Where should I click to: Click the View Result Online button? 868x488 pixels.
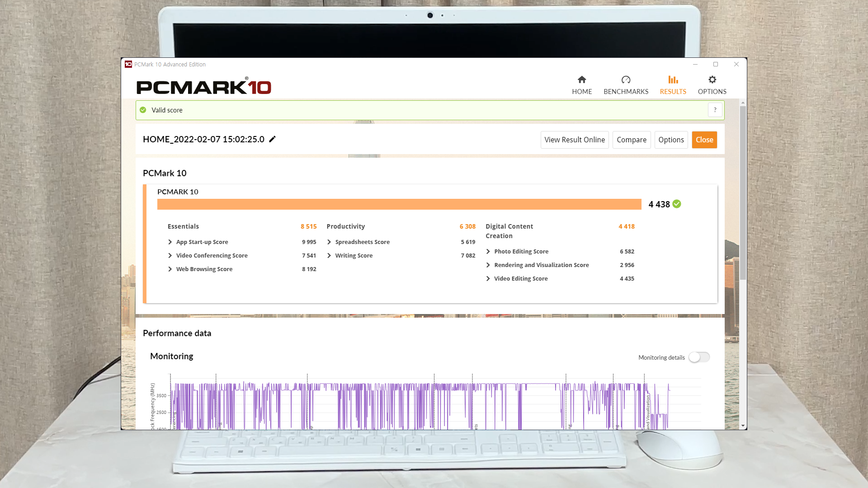(x=574, y=140)
